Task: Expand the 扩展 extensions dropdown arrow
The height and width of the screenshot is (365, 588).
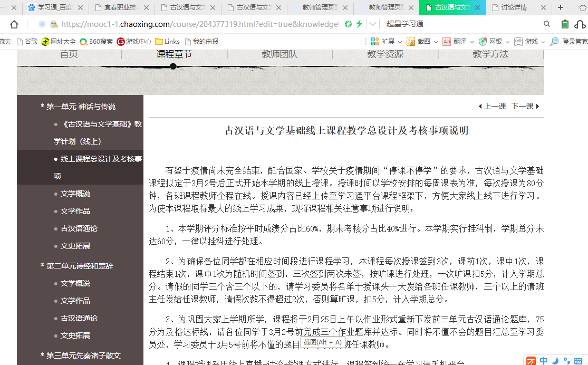Action: (x=400, y=42)
